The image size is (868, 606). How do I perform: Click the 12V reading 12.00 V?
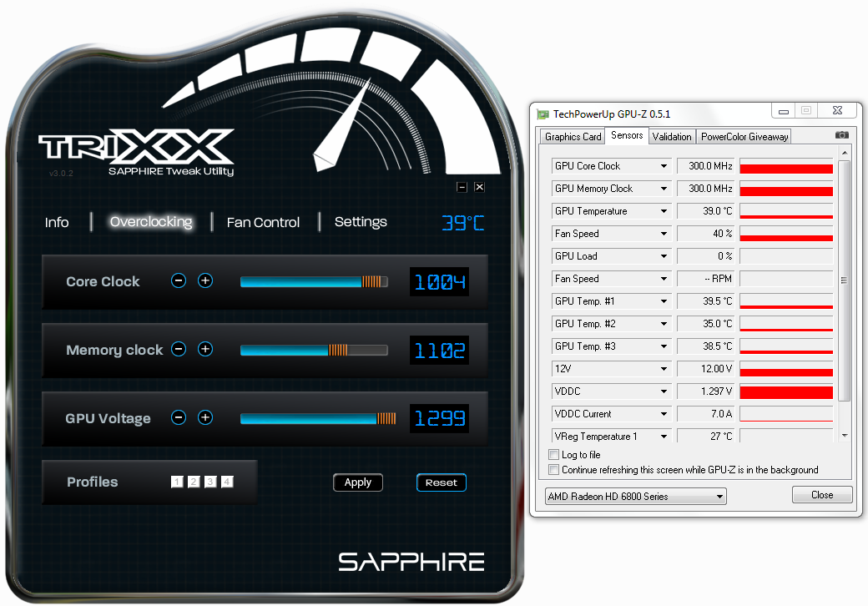click(x=706, y=369)
